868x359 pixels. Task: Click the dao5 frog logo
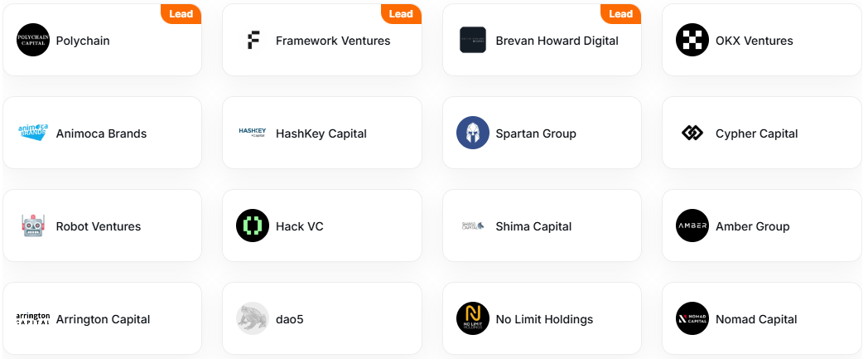253,318
